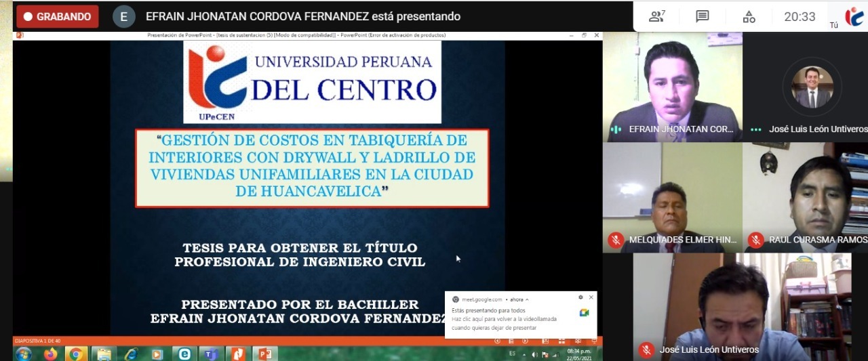Start Slide Show view from PowerPoint status bar
Image resolution: width=868 pixels, height=361 pixels.
(594, 341)
